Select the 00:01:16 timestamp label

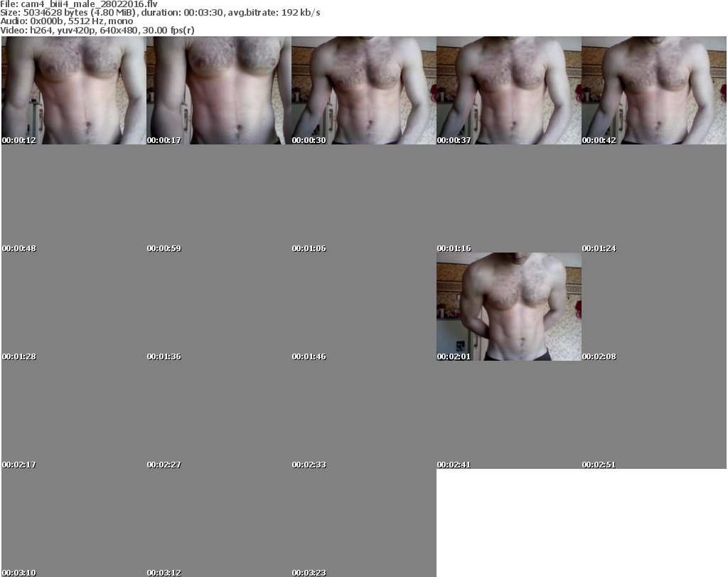tap(454, 248)
